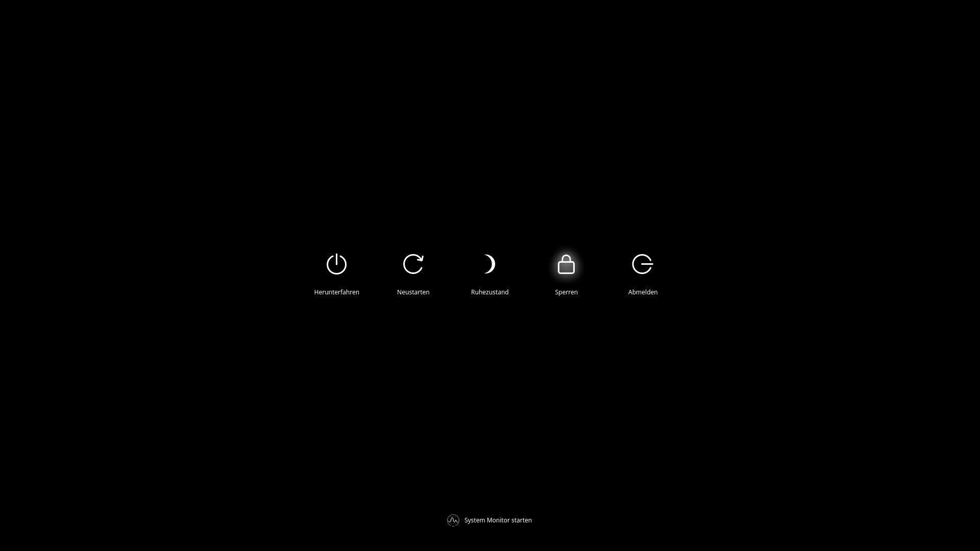The height and width of the screenshot is (551, 980).
Task: Click the Herunterfahren (Shutdown) icon
Action: (336, 264)
